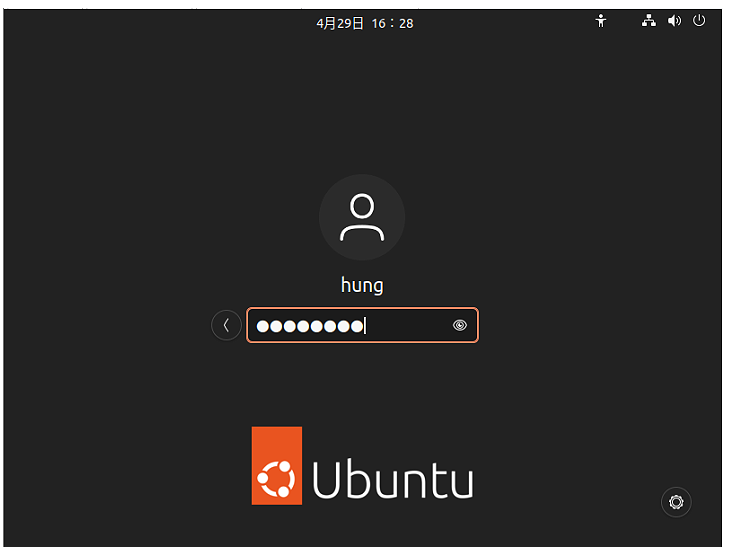Focus the password entry field

[x=362, y=325]
